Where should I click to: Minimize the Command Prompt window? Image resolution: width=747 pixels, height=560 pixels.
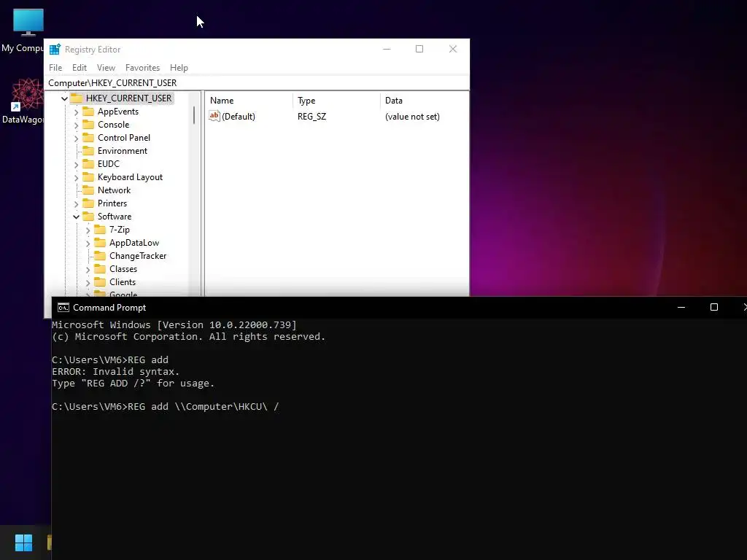(x=681, y=307)
